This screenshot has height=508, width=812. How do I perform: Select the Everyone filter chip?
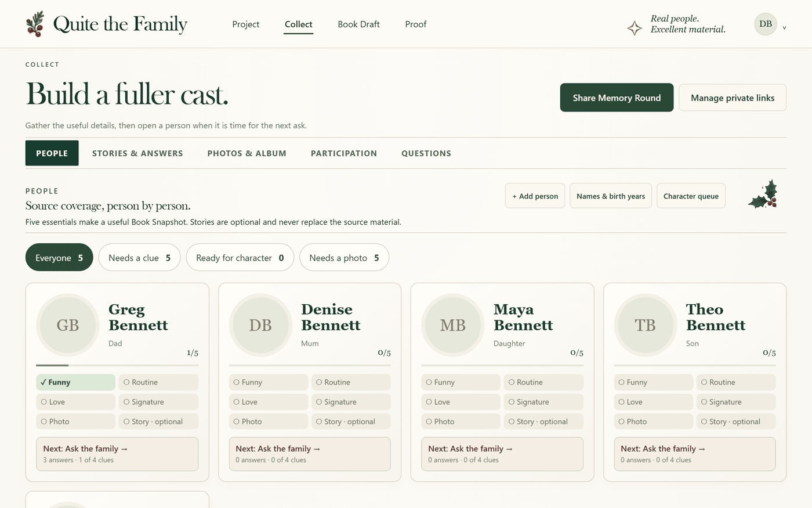click(59, 258)
